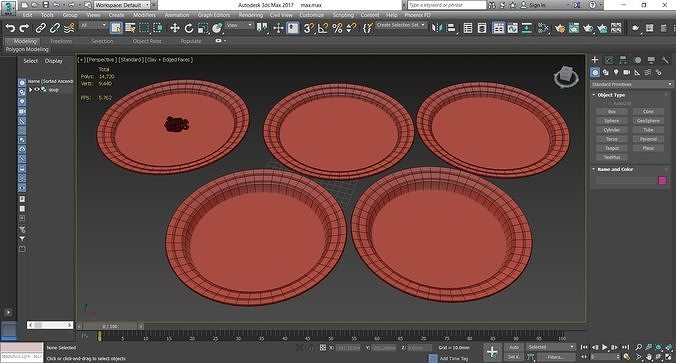Screen dimensions: 676x363
Task: Open the Modifiers menu
Action: point(144,15)
